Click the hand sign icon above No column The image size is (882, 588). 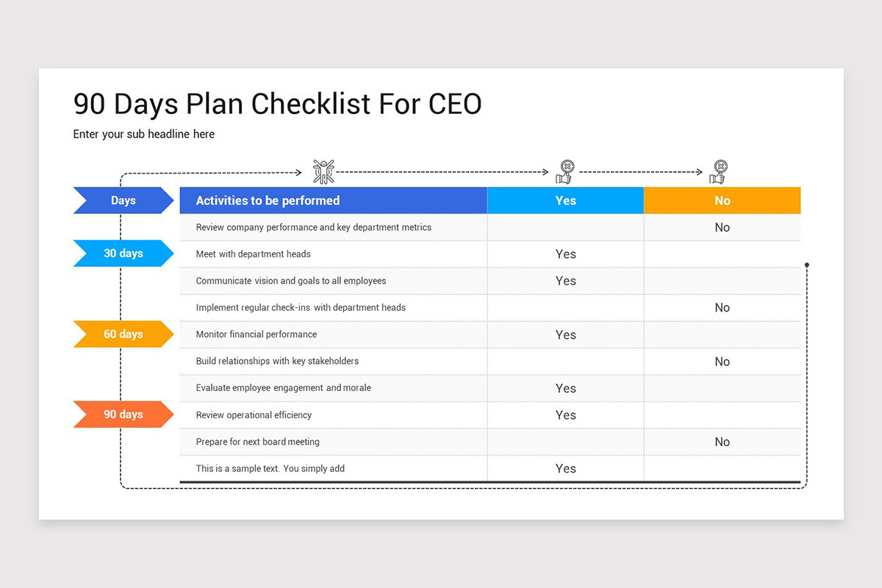[718, 172]
